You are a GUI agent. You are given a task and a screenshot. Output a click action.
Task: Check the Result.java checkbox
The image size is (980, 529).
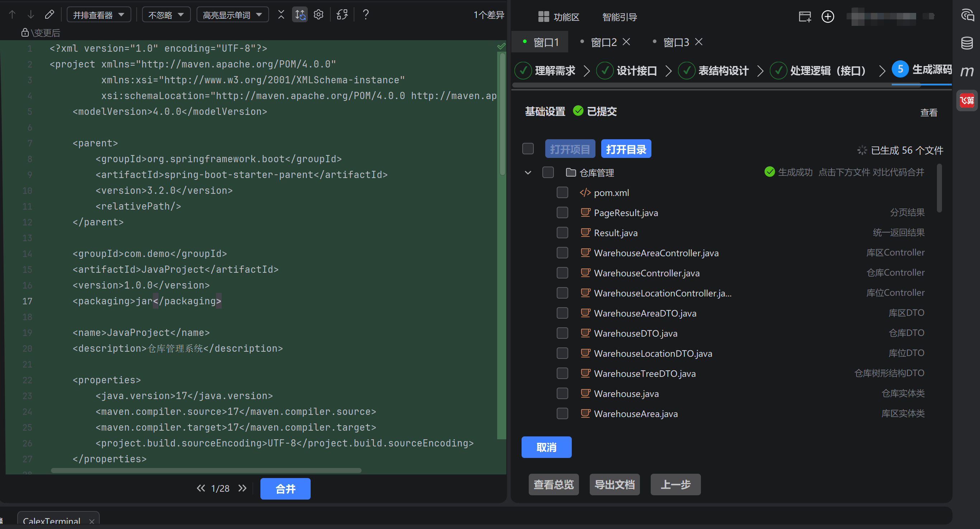click(x=562, y=233)
